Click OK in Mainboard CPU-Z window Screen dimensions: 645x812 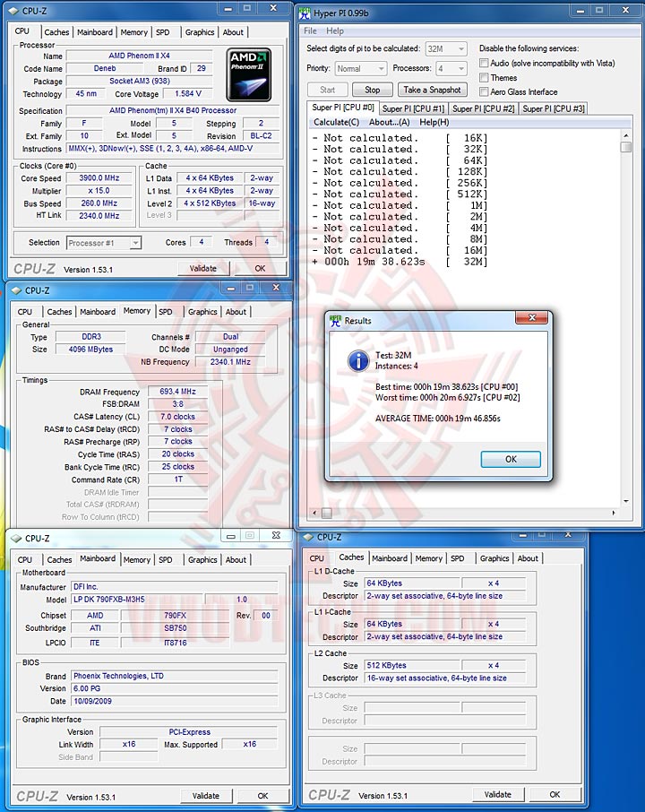263,796
